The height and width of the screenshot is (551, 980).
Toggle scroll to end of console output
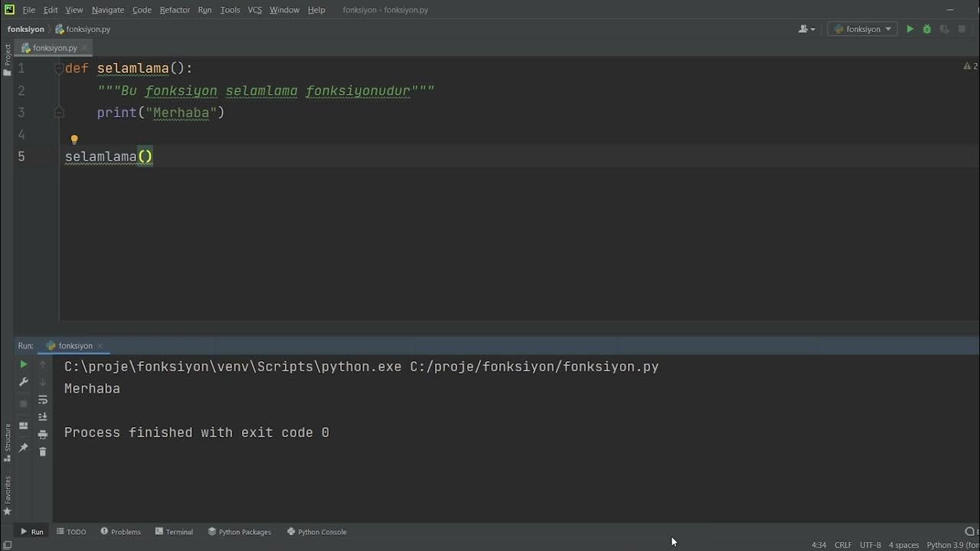click(x=43, y=417)
